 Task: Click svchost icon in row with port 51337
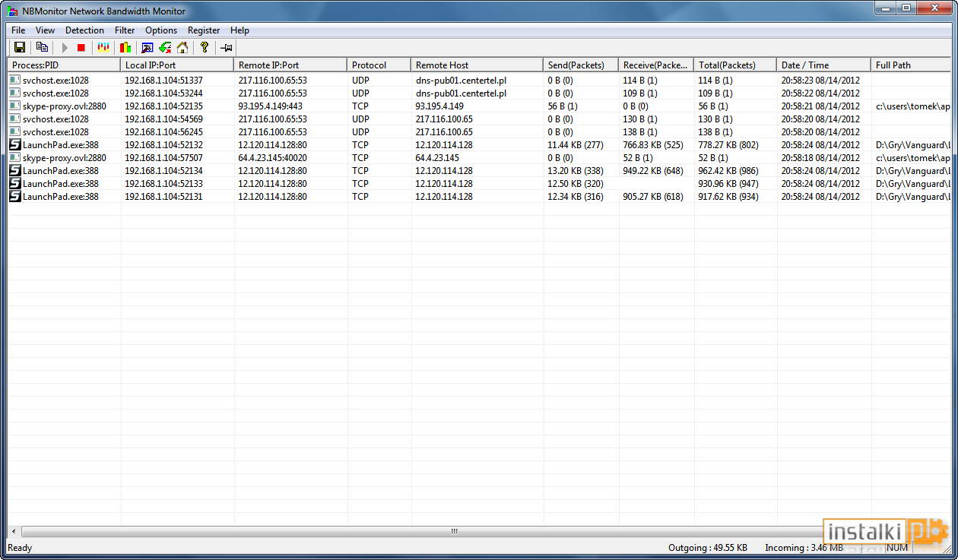15,80
